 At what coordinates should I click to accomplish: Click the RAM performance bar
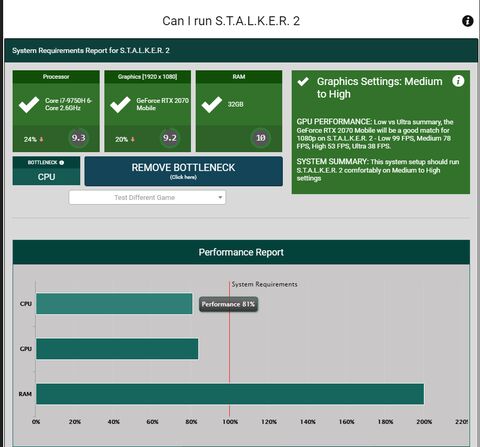coord(230,394)
